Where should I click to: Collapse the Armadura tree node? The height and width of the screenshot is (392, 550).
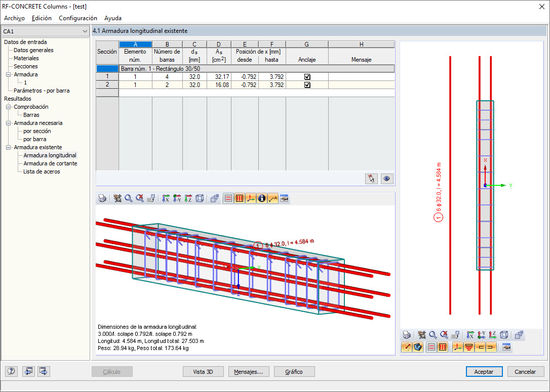click(9, 74)
